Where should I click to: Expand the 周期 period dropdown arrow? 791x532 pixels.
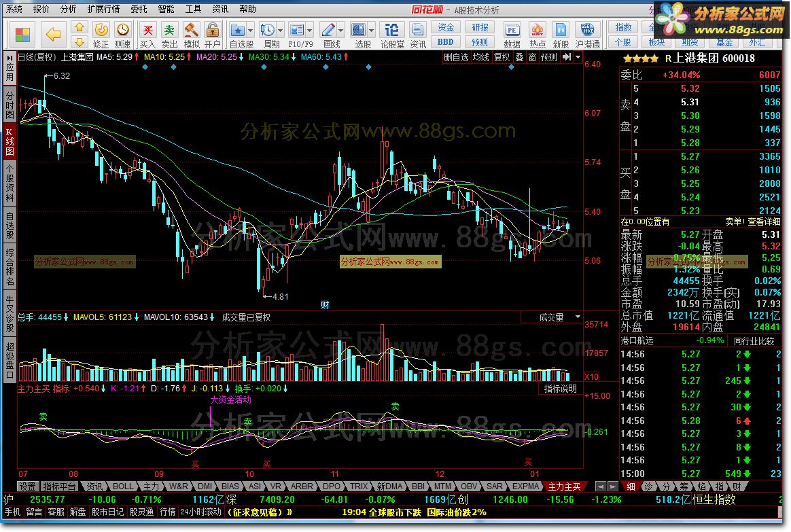point(280,31)
